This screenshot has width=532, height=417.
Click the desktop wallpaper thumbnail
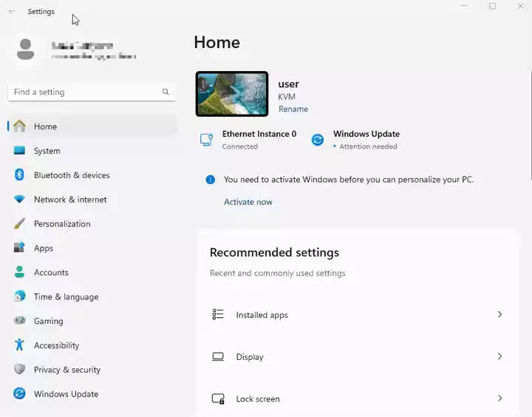click(x=232, y=94)
